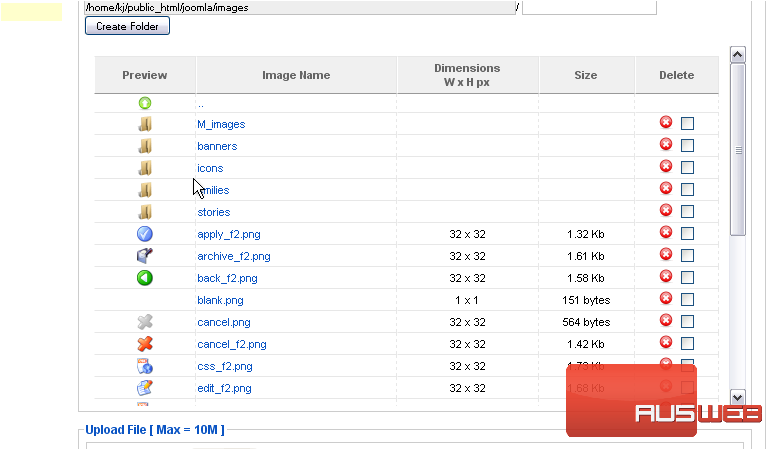Click the cancel_f2.png red X preview

tap(145, 344)
